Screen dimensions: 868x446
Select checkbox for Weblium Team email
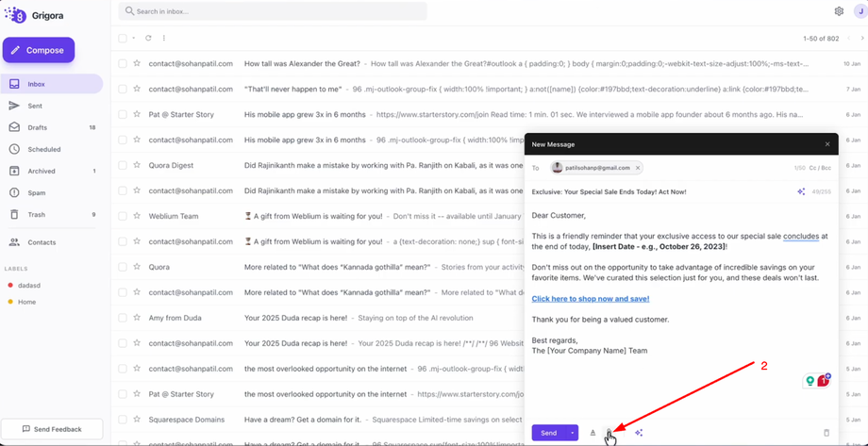123,216
